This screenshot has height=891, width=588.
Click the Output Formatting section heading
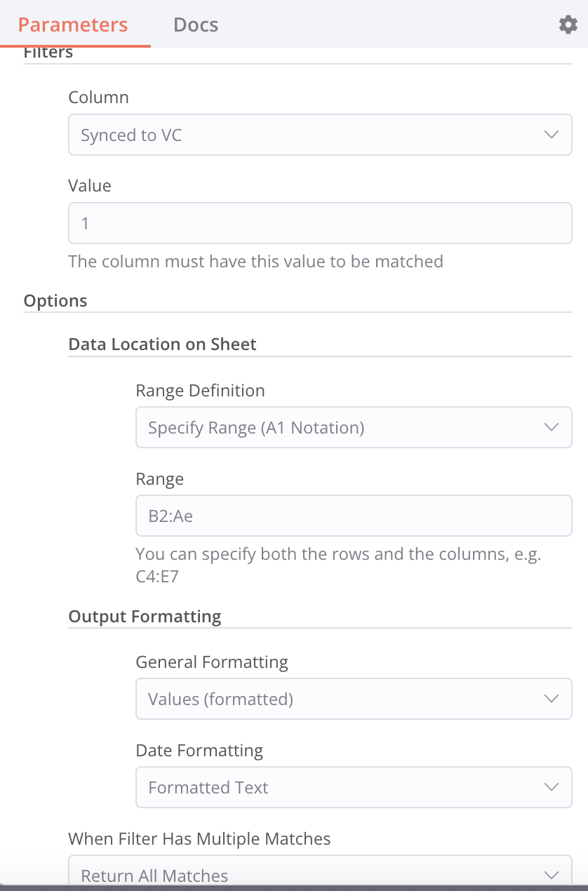coord(145,617)
